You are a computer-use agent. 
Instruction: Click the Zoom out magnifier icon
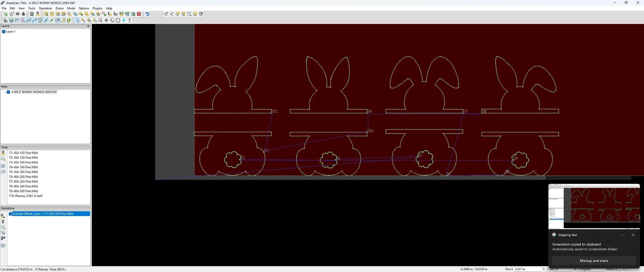pyautogui.click(x=172, y=14)
